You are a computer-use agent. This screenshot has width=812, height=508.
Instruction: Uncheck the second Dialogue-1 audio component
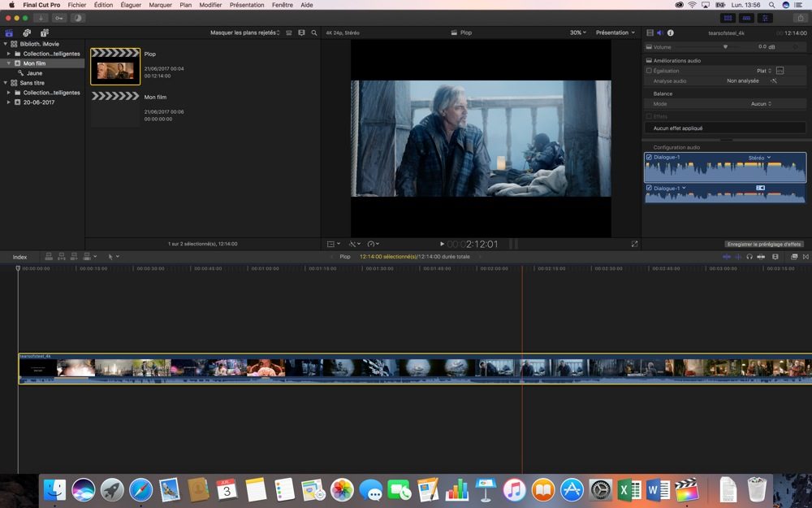coord(649,188)
